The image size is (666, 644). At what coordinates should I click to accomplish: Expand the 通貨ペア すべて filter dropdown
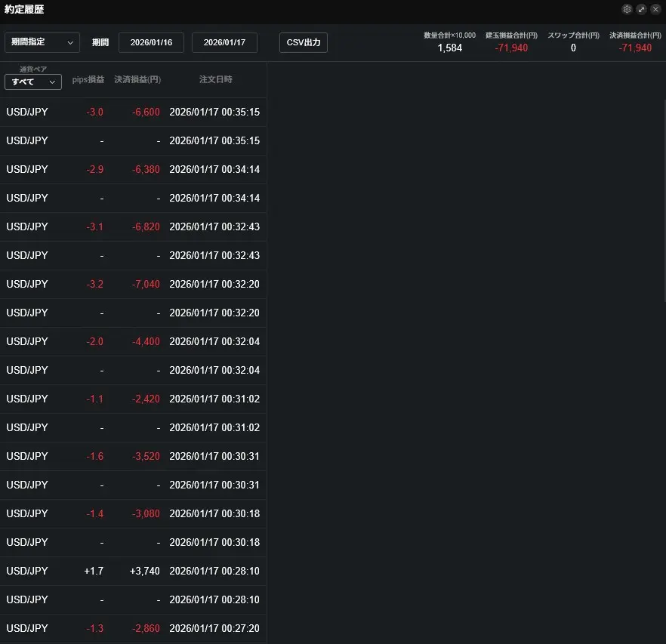tap(32, 82)
